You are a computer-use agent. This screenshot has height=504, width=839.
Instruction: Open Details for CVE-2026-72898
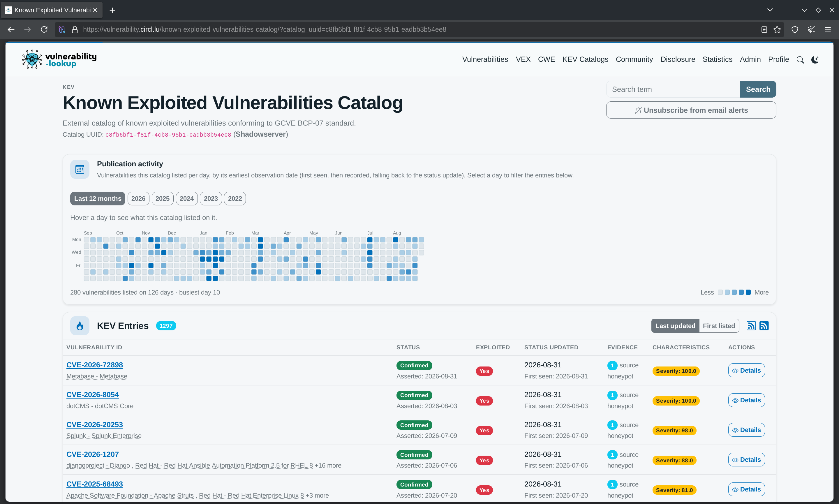(x=746, y=371)
